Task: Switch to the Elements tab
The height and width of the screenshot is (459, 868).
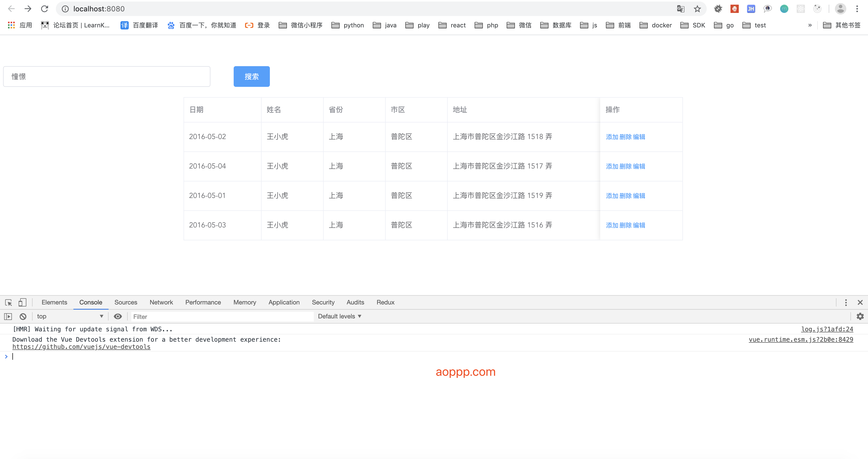Action: 54,302
